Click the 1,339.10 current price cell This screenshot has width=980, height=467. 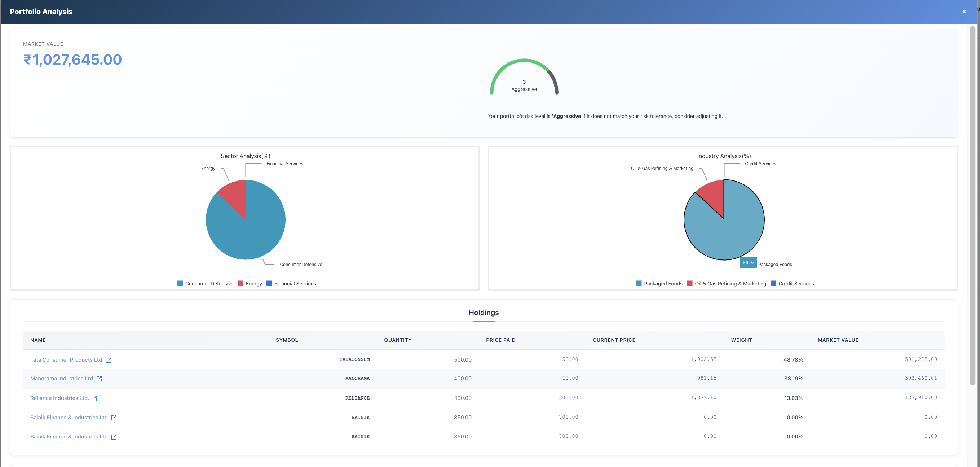pos(703,397)
